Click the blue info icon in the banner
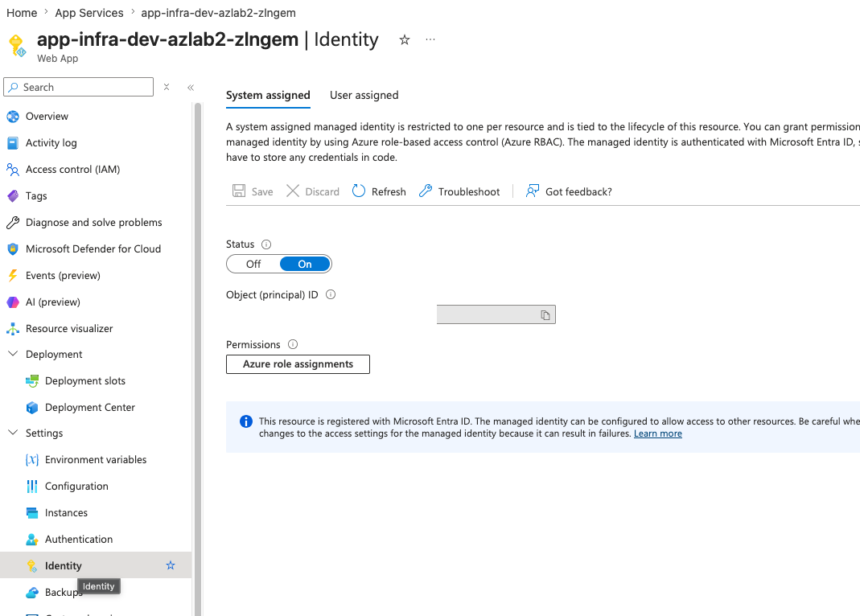The width and height of the screenshot is (860, 616). (x=246, y=421)
